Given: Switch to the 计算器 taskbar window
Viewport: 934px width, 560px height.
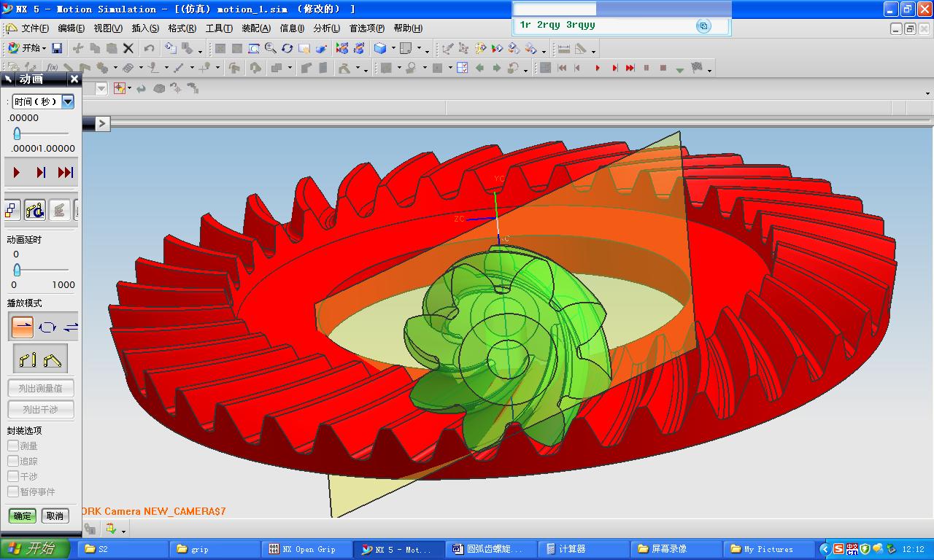Looking at the screenshot, I should point(584,549).
